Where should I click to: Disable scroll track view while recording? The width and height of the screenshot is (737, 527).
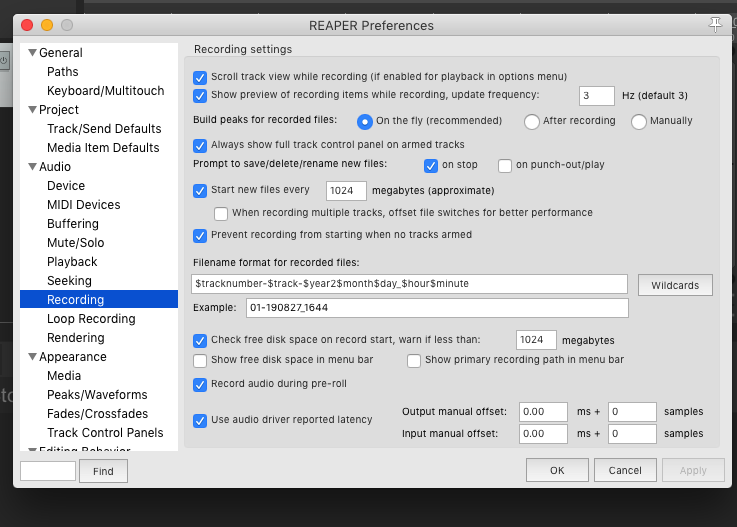[200, 77]
